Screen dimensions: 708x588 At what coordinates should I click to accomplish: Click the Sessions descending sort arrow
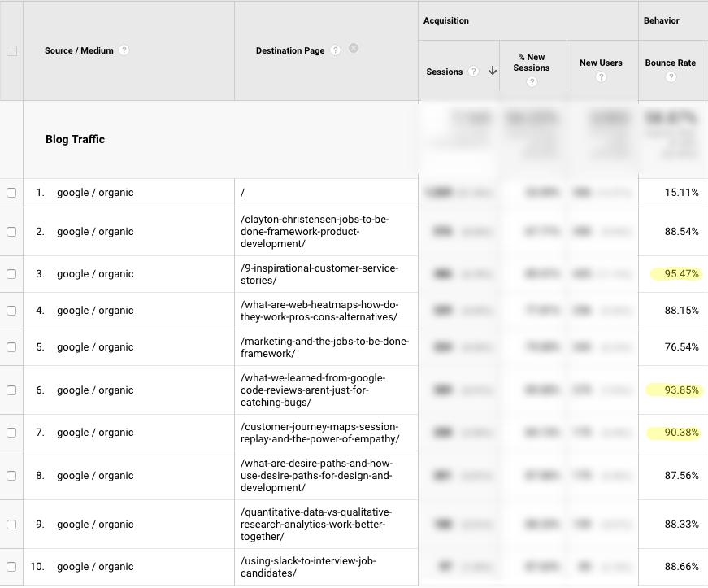click(492, 72)
